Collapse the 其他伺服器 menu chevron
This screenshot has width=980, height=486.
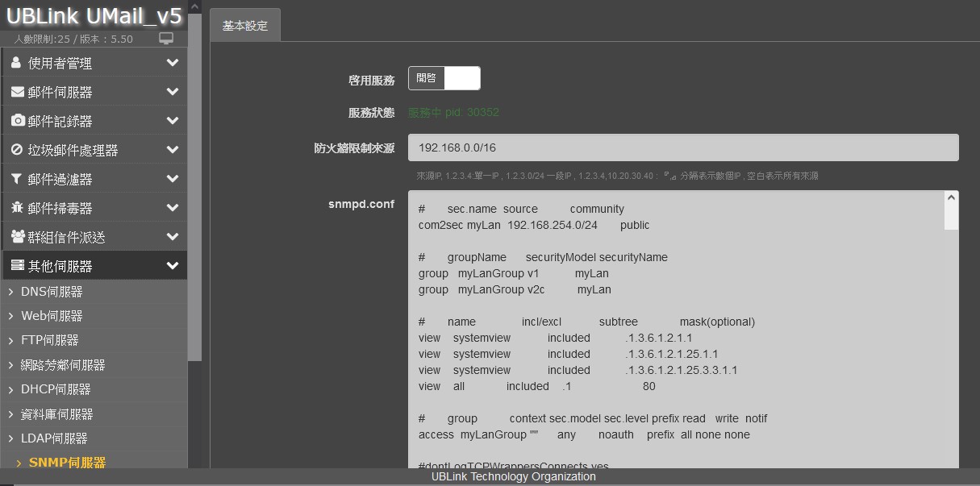point(172,266)
